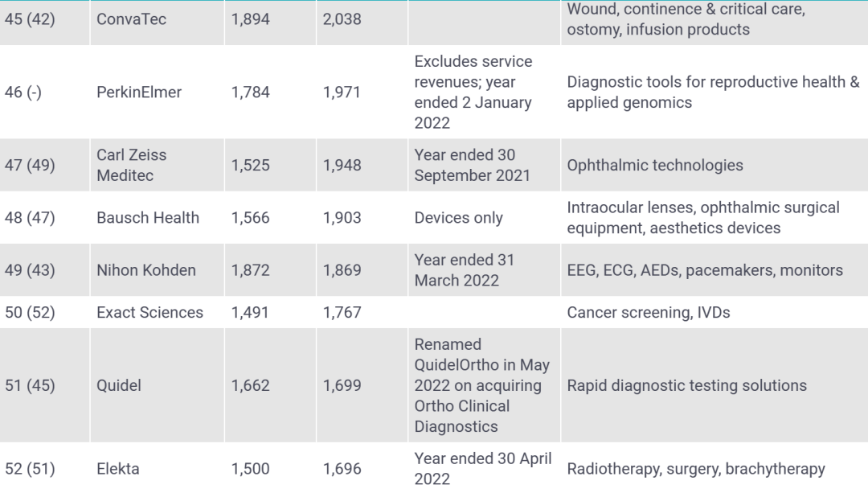This screenshot has height=493, width=868.
Task: Select the Quidel company name
Action: (x=118, y=385)
